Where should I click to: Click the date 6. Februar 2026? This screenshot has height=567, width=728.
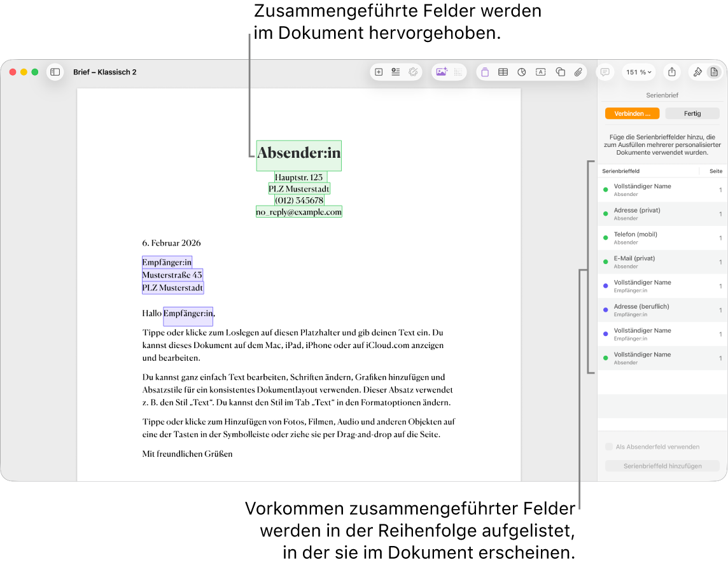pos(171,243)
